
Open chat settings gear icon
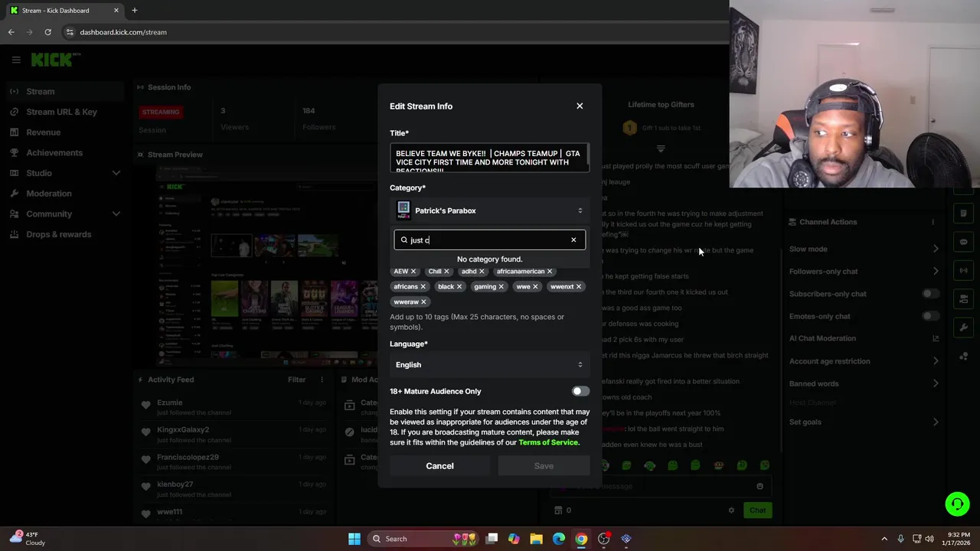point(731,510)
